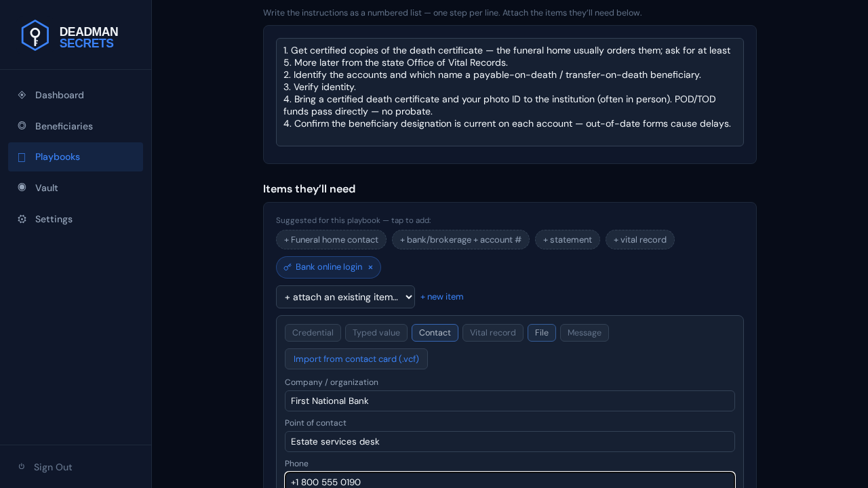Click the Beneficiaries sidebar icon
Screen dimensions: 868x488
click(22, 125)
